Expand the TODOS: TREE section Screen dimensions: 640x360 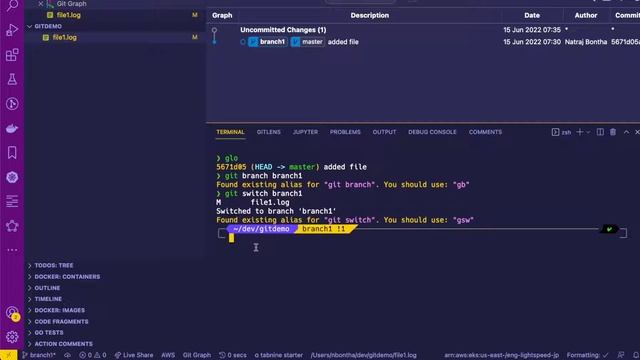[53, 265]
